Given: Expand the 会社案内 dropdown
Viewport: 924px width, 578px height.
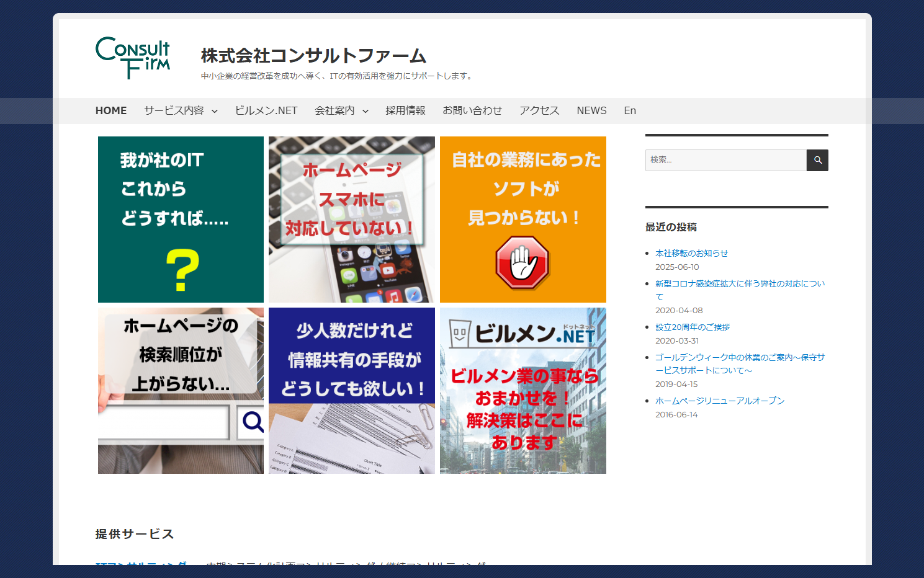Looking at the screenshot, I should tap(335, 110).
